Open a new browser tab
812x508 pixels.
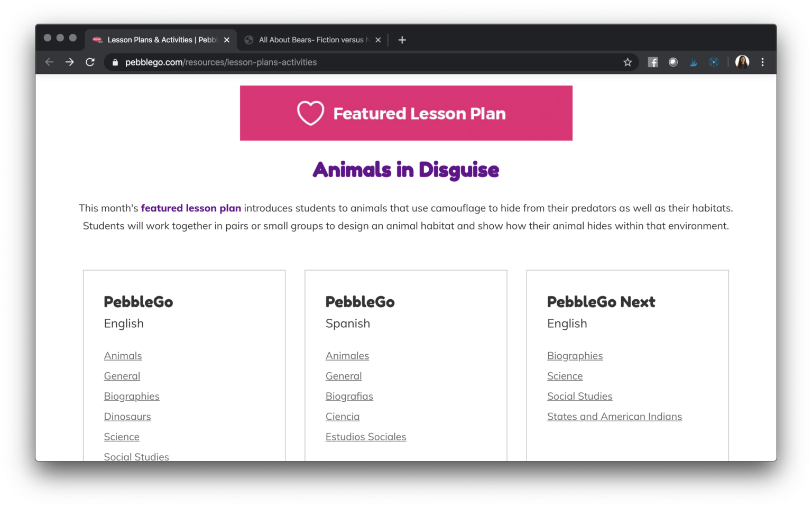point(402,40)
